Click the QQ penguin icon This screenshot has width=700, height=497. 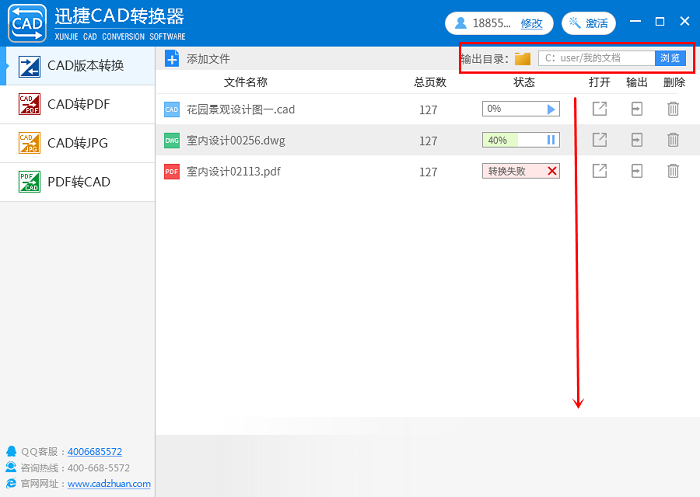[11, 451]
